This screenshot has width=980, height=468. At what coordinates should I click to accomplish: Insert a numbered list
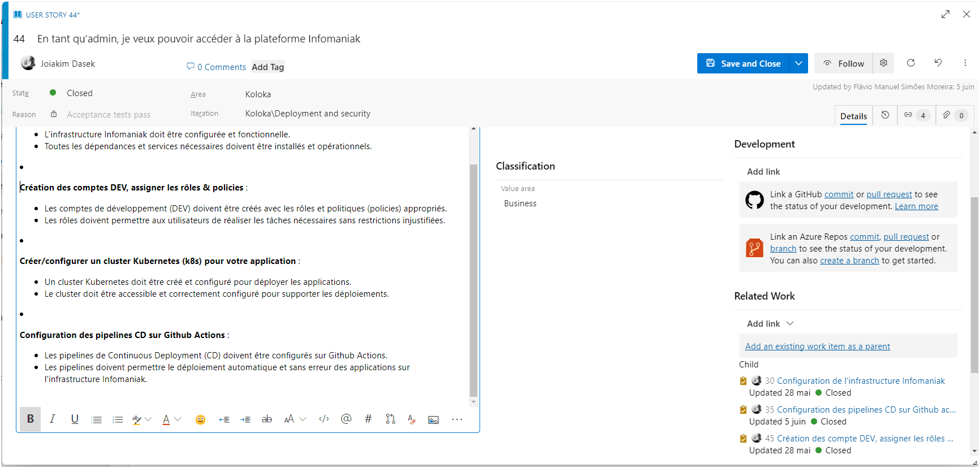coord(118,419)
